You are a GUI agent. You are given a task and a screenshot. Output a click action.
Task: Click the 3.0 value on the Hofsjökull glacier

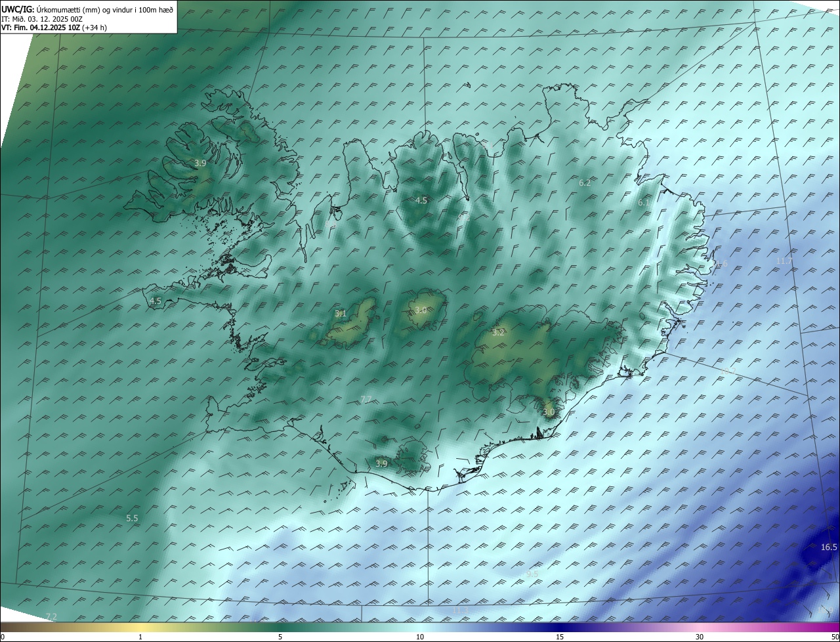point(421,310)
